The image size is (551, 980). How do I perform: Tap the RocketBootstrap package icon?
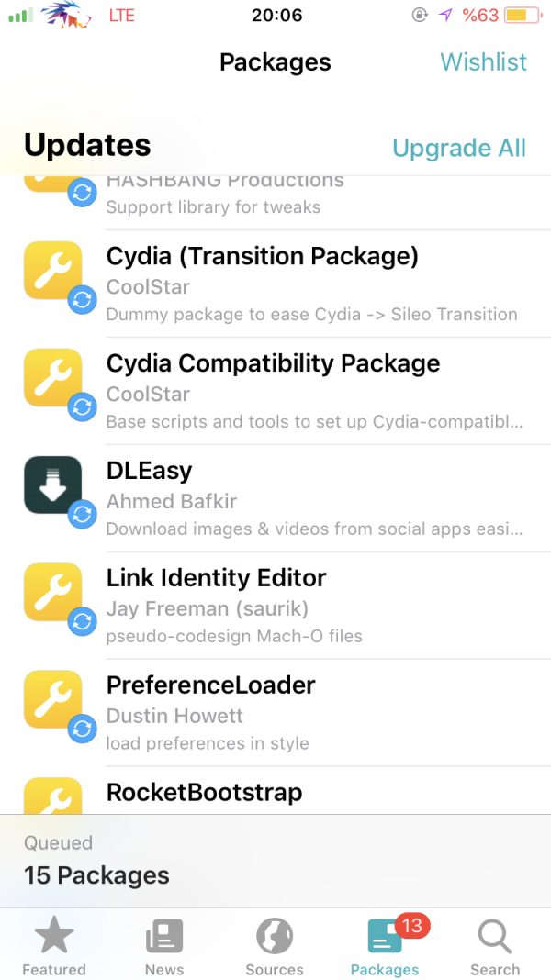click(51, 796)
